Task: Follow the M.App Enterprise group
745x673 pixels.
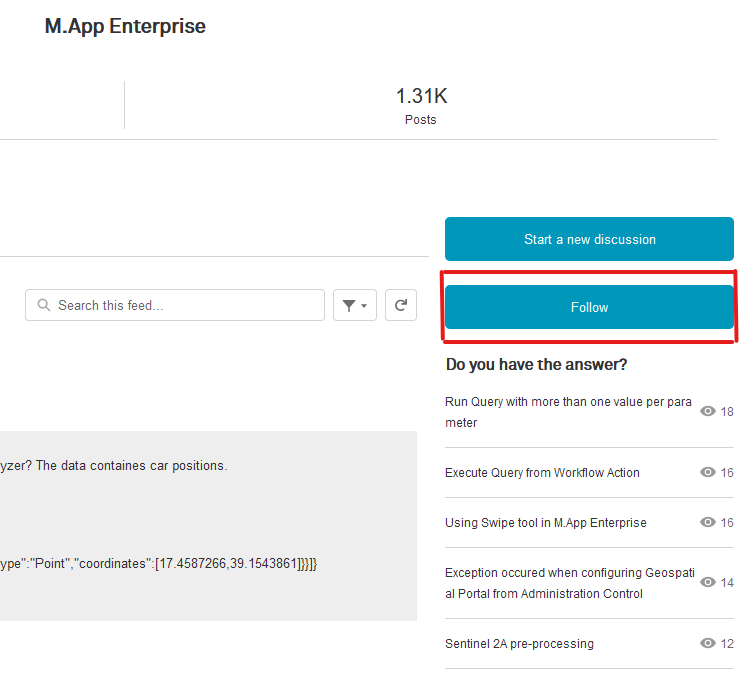Action: coord(589,307)
